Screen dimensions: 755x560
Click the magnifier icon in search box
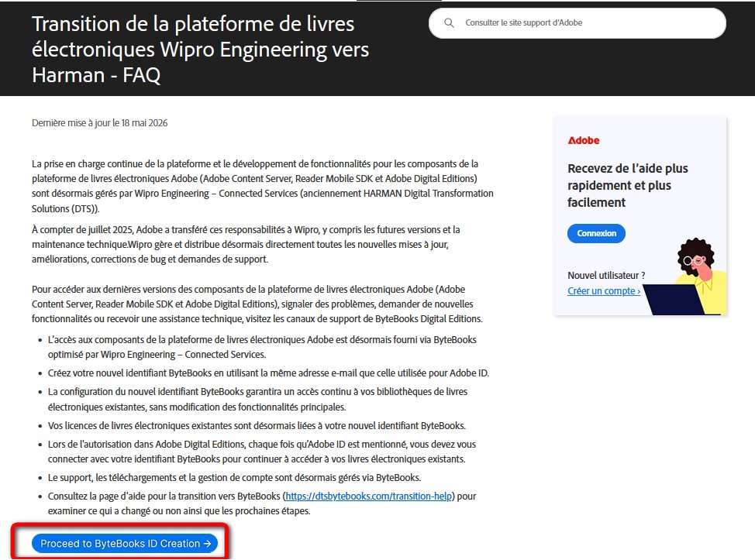coord(449,22)
